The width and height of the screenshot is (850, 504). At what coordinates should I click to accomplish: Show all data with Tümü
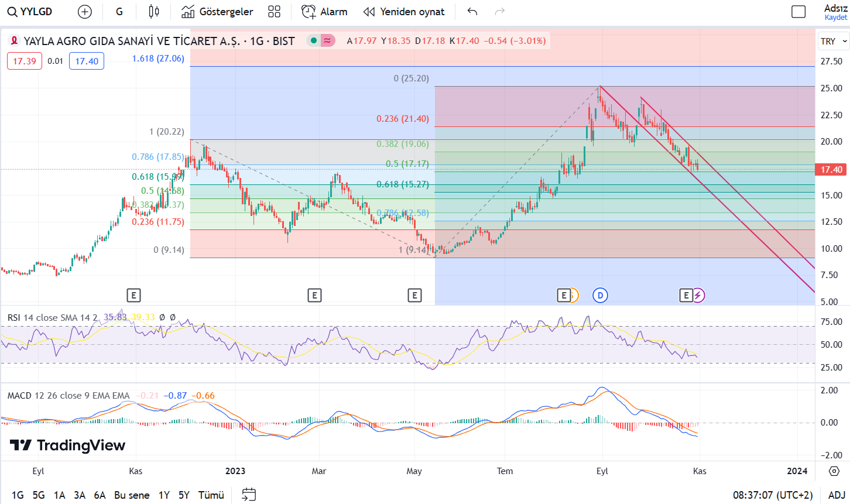tap(211, 495)
